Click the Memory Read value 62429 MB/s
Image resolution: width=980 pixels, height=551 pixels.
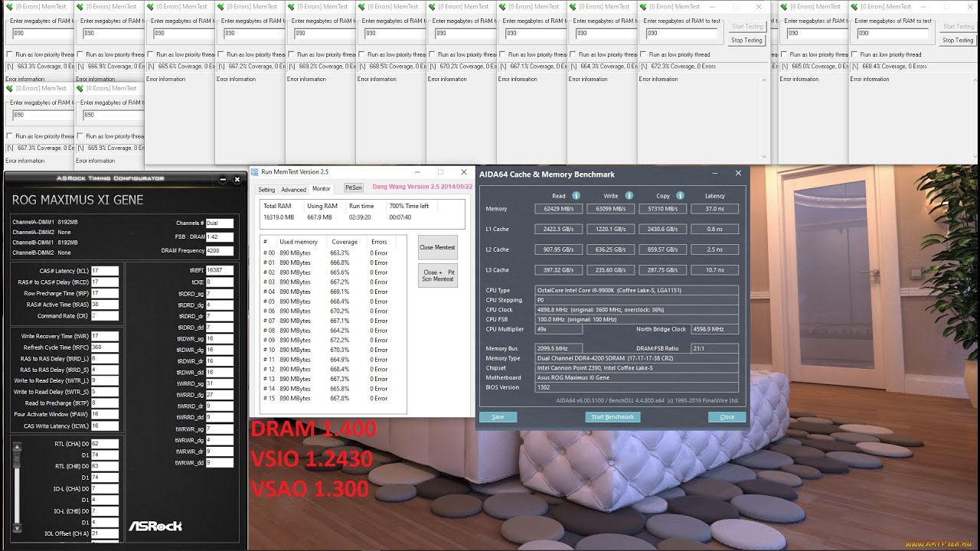[x=559, y=208]
